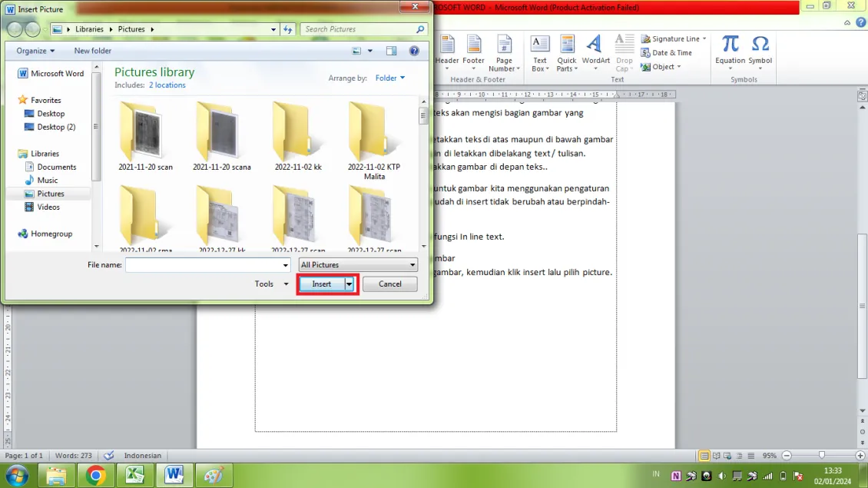
Task: Select the 2022-11-02 kk folder
Action: (x=298, y=136)
